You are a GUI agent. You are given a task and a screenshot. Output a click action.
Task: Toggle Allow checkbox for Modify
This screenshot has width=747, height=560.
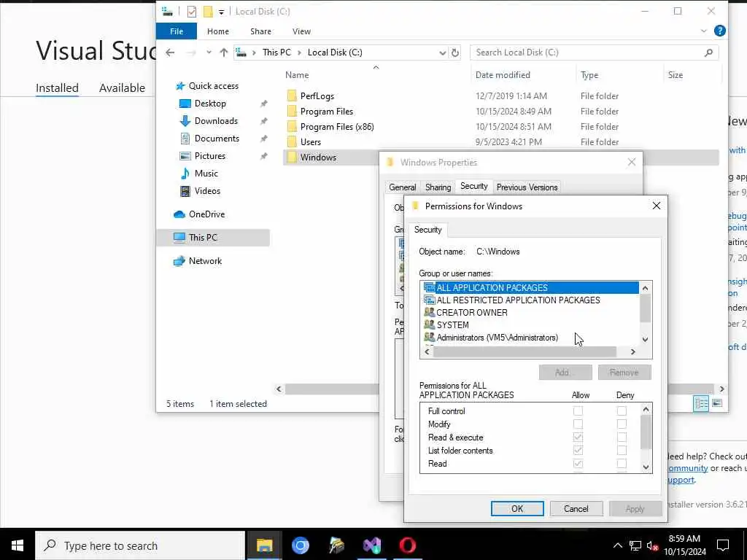[x=578, y=424]
